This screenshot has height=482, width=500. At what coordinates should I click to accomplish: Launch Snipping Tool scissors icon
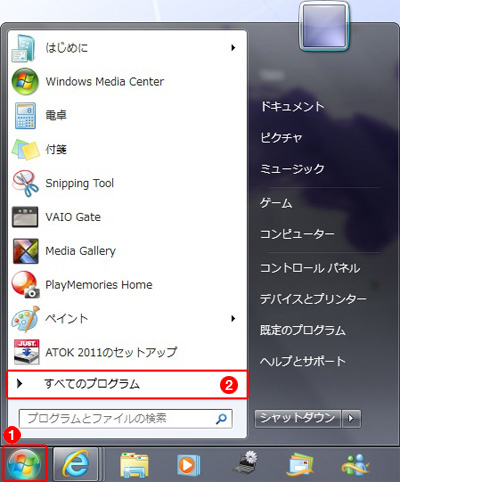tap(25, 183)
